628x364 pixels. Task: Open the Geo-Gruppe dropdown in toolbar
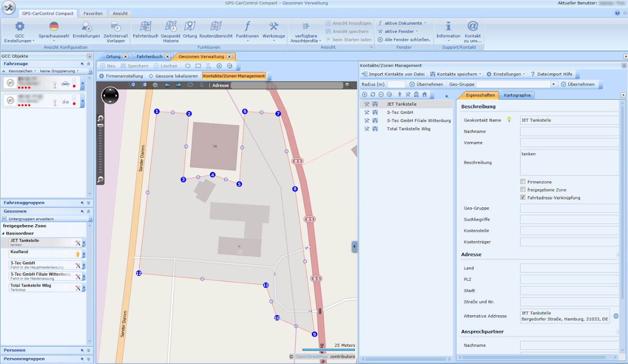point(553,84)
